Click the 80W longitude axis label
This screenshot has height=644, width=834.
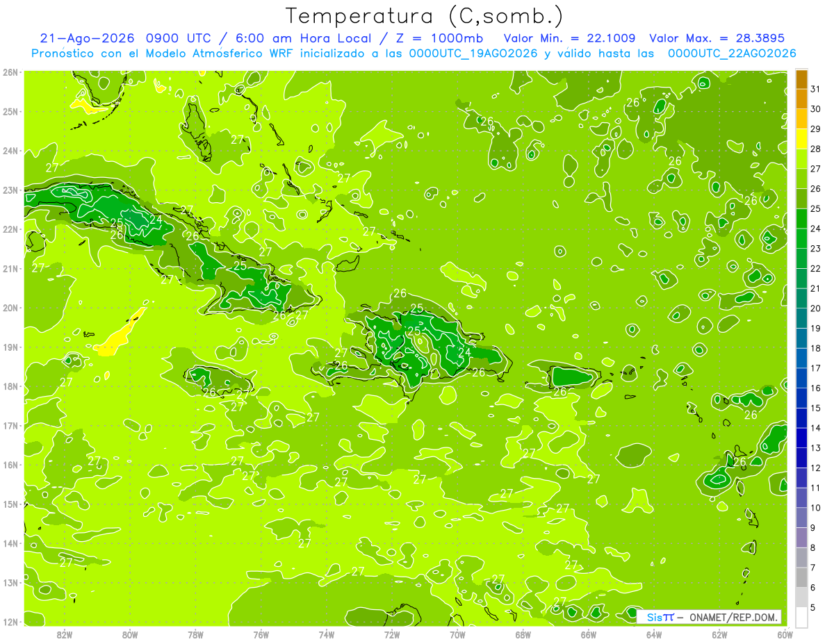(x=130, y=634)
